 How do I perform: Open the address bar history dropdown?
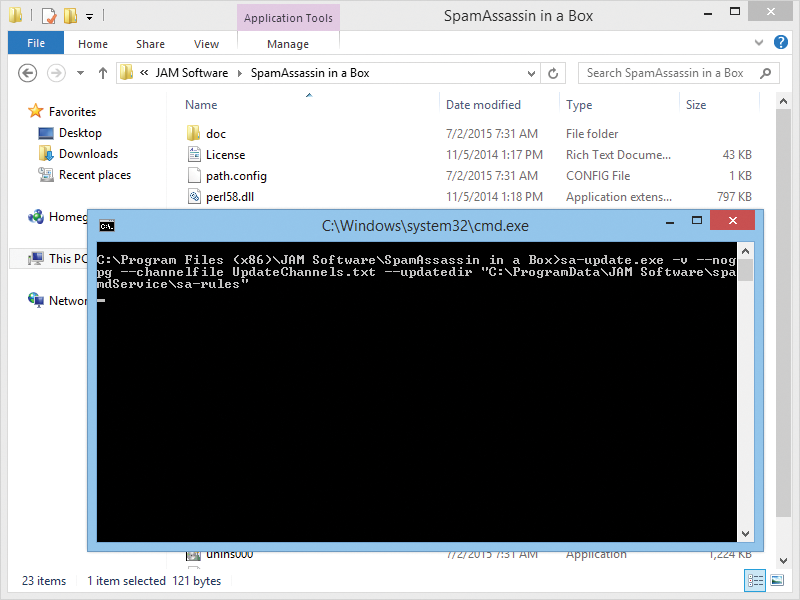531,73
